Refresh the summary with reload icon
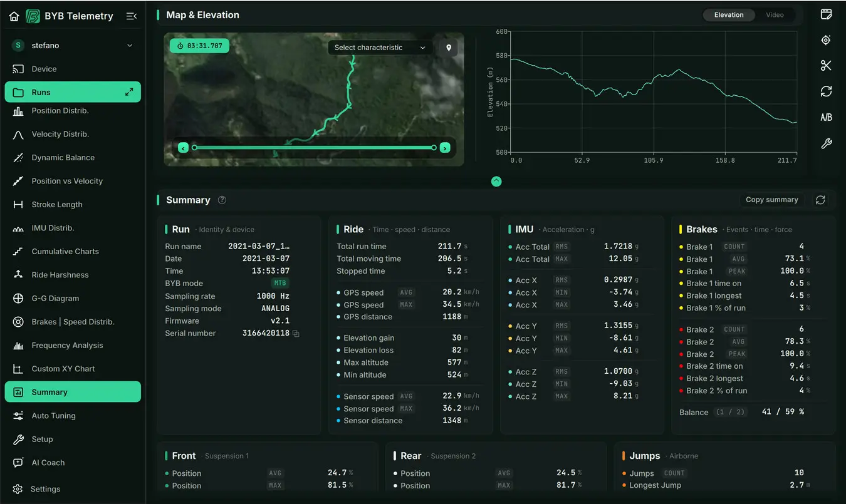846x504 pixels. point(820,200)
